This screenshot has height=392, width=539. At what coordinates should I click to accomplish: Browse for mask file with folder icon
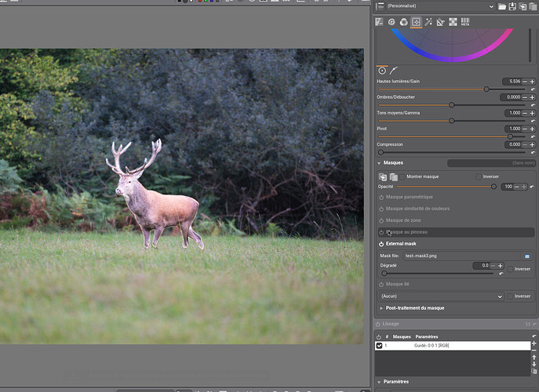(527, 256)
